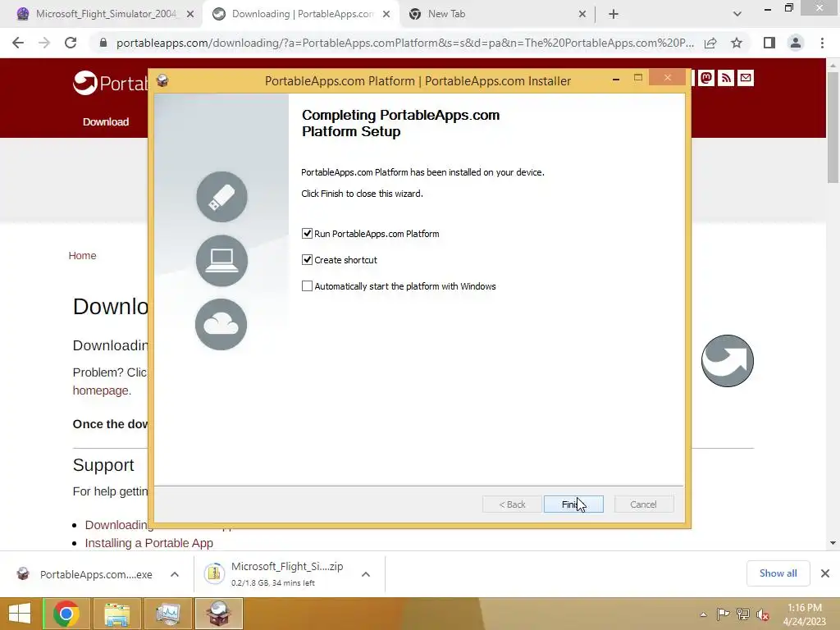
Task: Close the Microsoft_Flight_Simulator_2004 tab
Action: [190, 15]
